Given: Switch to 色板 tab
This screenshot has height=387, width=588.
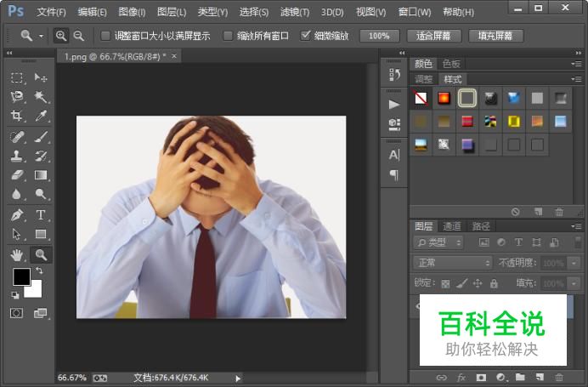Looking at the screenshot, I should [x=451, y=64].
